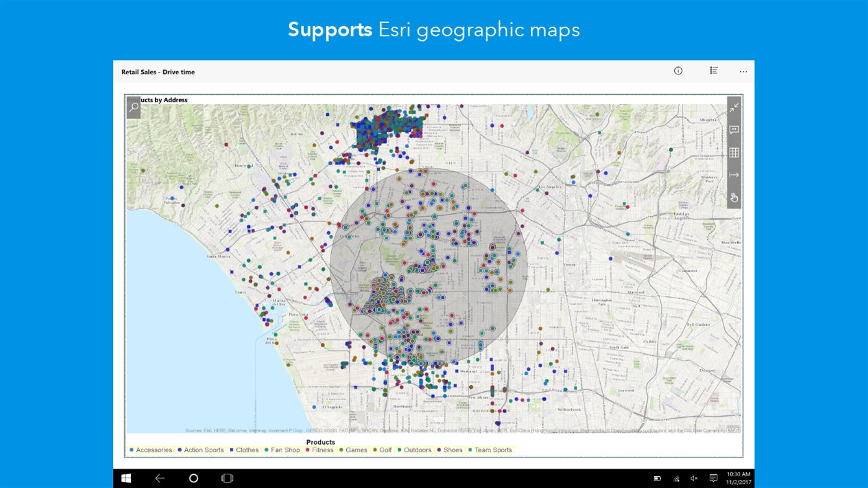The height and width of the screenshot is (488, 868).
Task: Open the more options ellipsis menu
Action: tap(743, 71)
